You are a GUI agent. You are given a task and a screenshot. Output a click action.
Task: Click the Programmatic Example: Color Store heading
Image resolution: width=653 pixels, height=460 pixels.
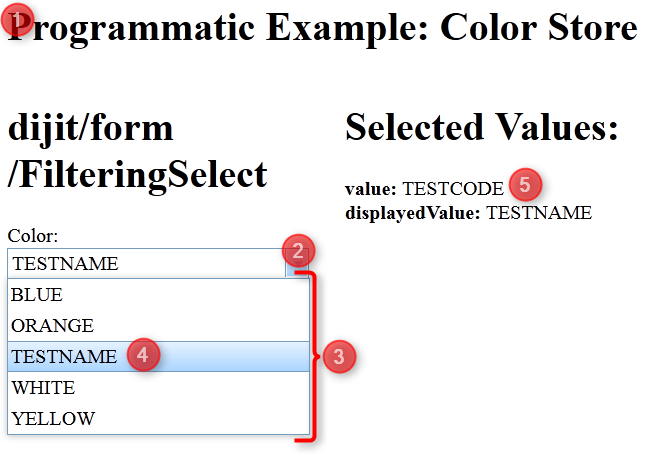(323, 28)
